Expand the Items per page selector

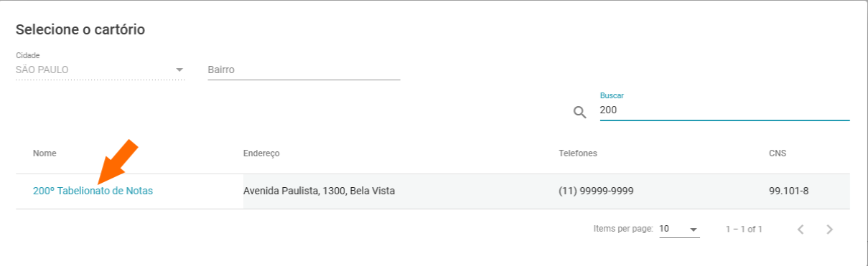[x=679, y=229]
